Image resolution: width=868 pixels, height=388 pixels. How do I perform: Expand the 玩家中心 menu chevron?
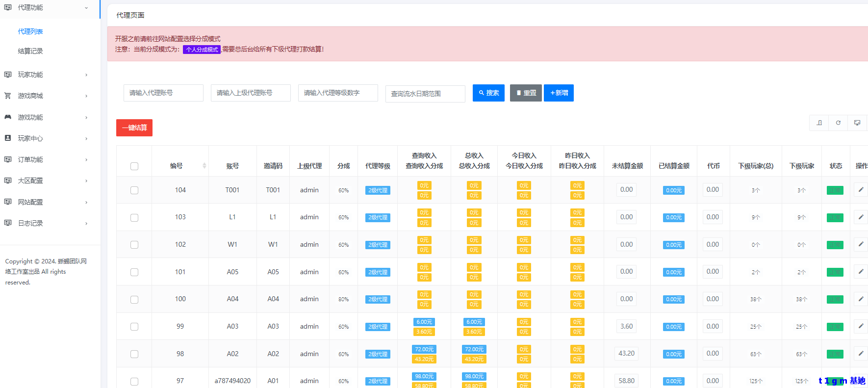(86, 139)
